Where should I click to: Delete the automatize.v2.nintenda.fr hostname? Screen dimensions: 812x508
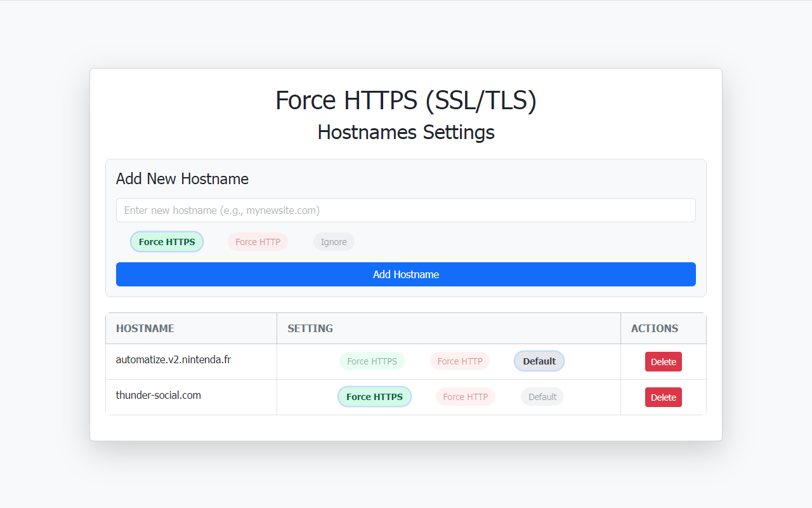(x=663, y=361)
